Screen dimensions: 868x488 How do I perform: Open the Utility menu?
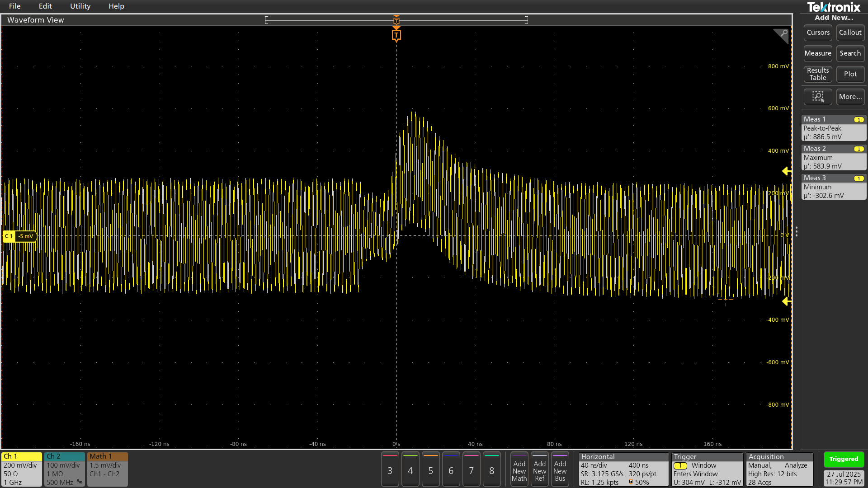tap(80, 6)
